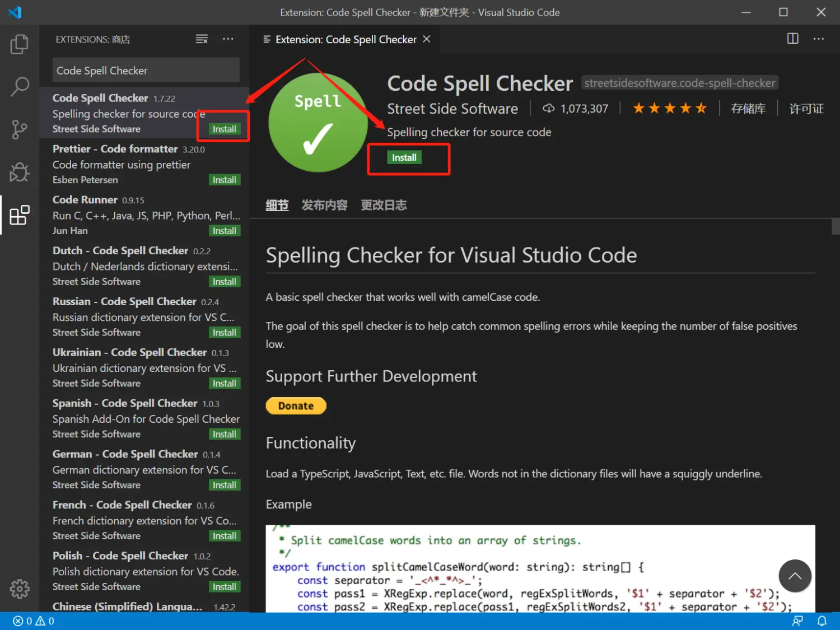This screenshot has width=840, height=630.
Task: Select Ukrainian - Code Spell Checker item
Action: (x=144, y=367)
